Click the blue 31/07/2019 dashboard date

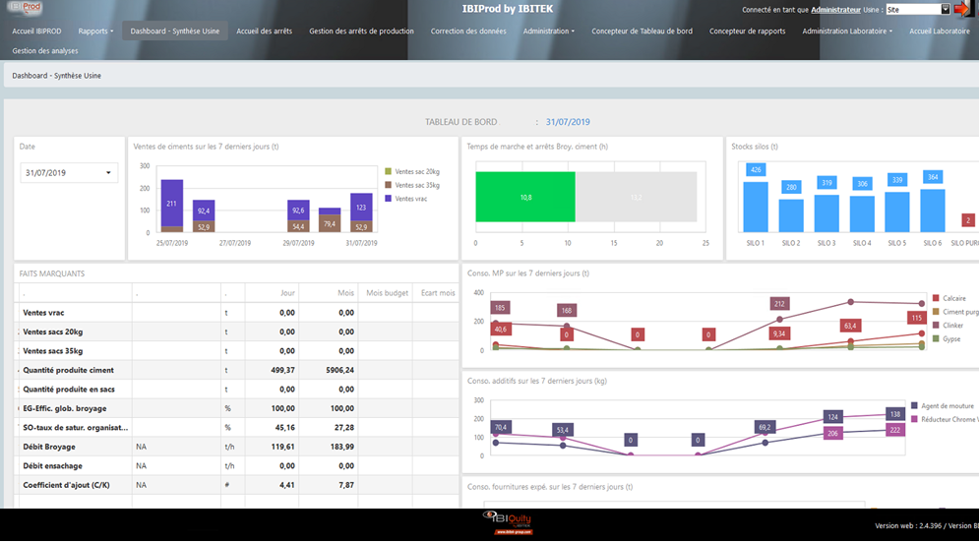tap(568, 123)
